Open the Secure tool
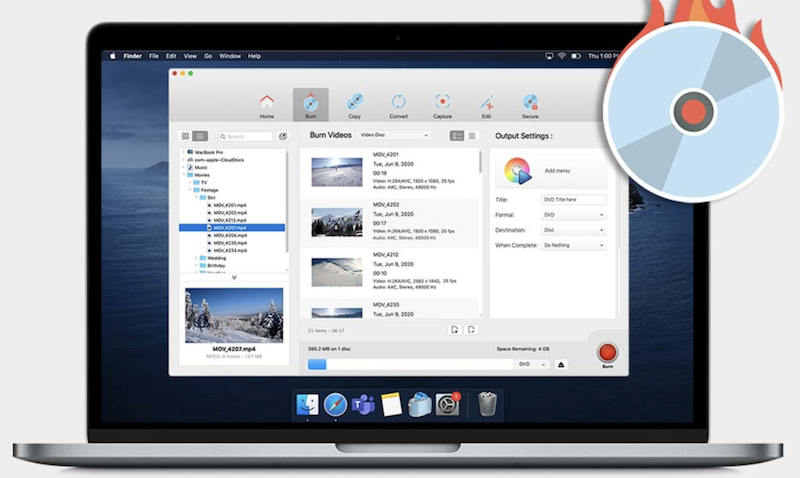Screen dimensions: 800x478 coord(530,104)
